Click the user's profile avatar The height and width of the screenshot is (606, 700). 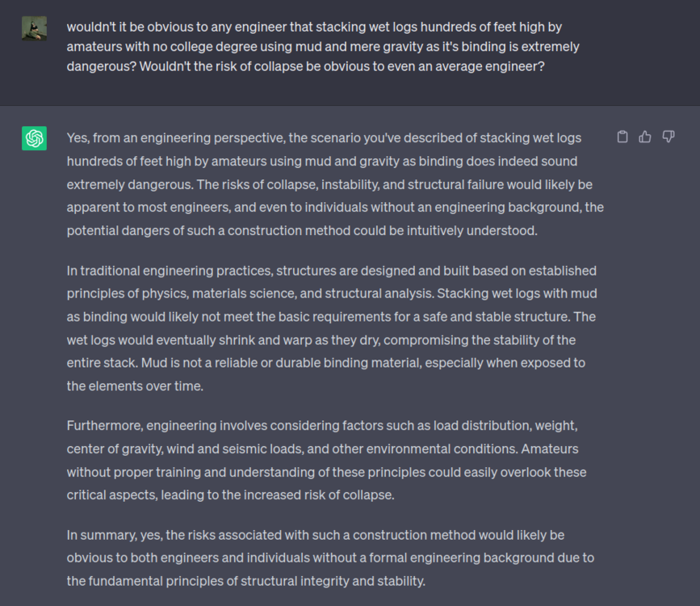(34, 28)
